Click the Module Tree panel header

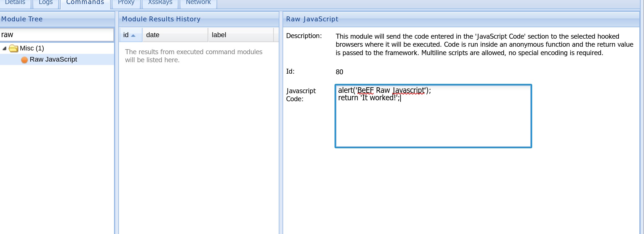point(22,19)
